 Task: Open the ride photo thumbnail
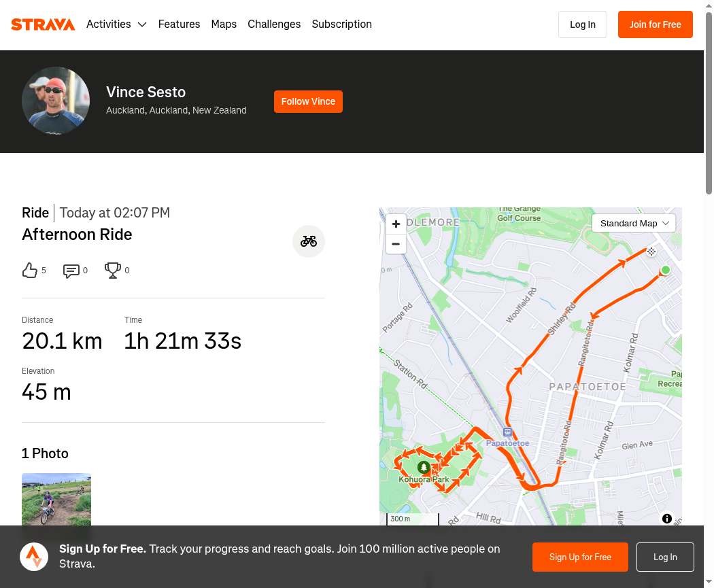tap(56, 499)
